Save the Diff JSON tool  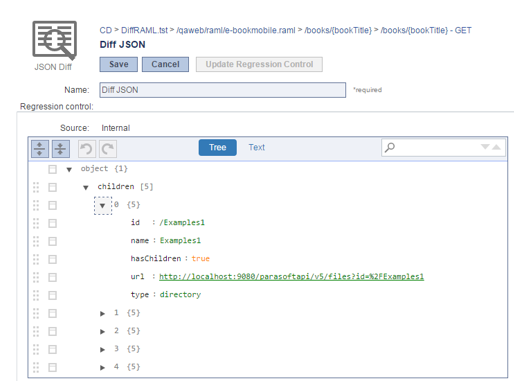pos(119,64)
